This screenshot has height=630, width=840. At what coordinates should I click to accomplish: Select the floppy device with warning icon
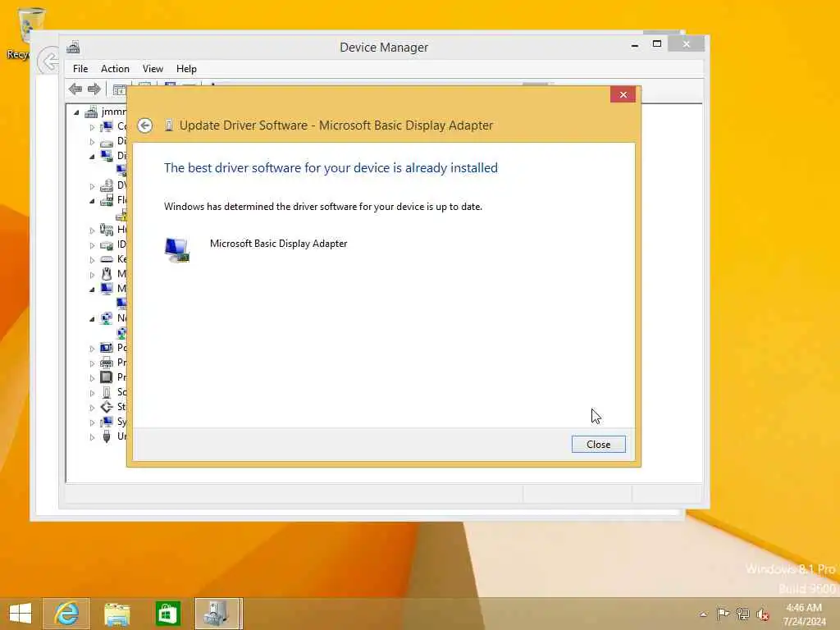click(x=121, y=215)
